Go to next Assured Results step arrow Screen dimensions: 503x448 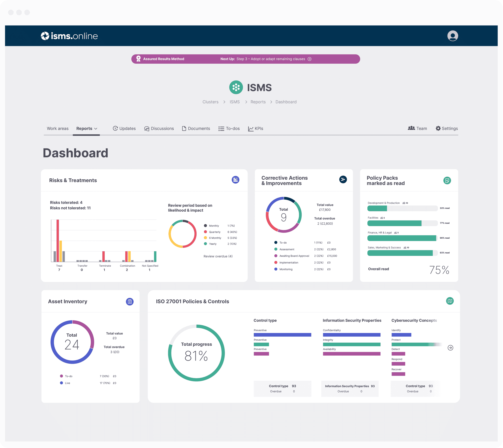(309, 59)
